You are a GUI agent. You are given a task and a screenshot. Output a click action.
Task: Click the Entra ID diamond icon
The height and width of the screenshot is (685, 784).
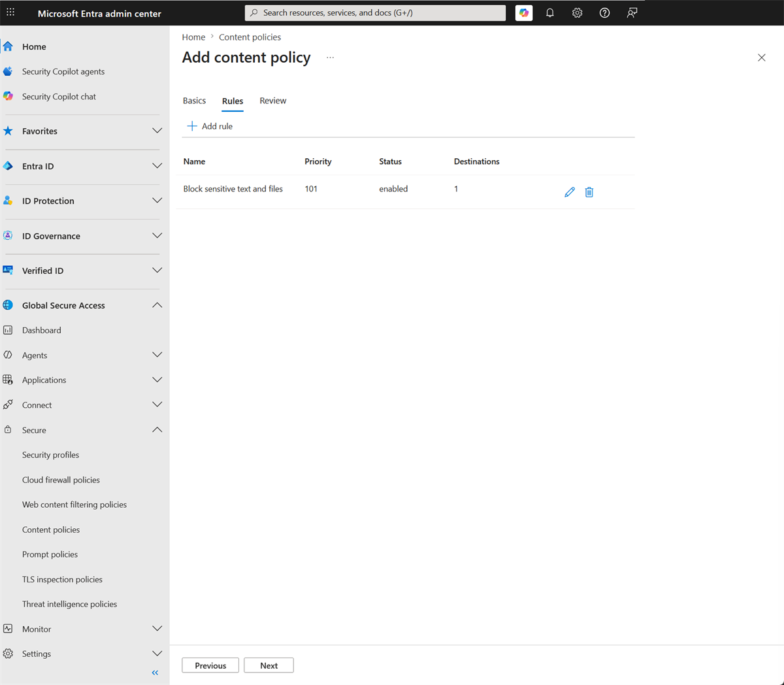[8, 166]
